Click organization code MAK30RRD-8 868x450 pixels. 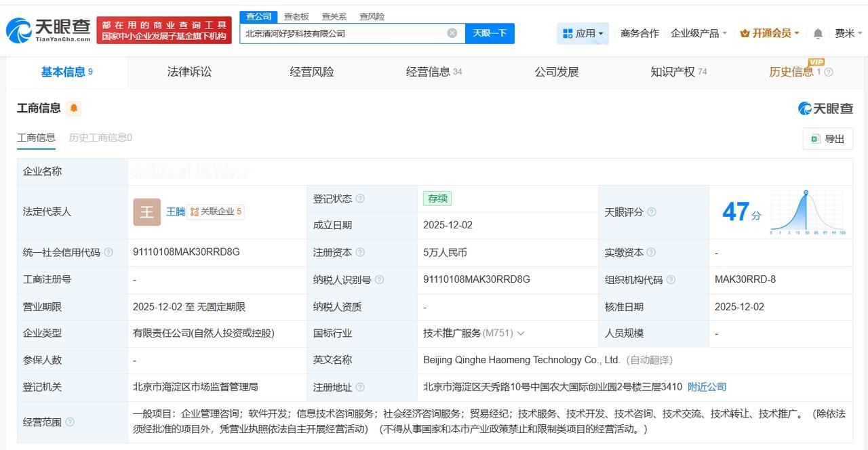point(745,279)
